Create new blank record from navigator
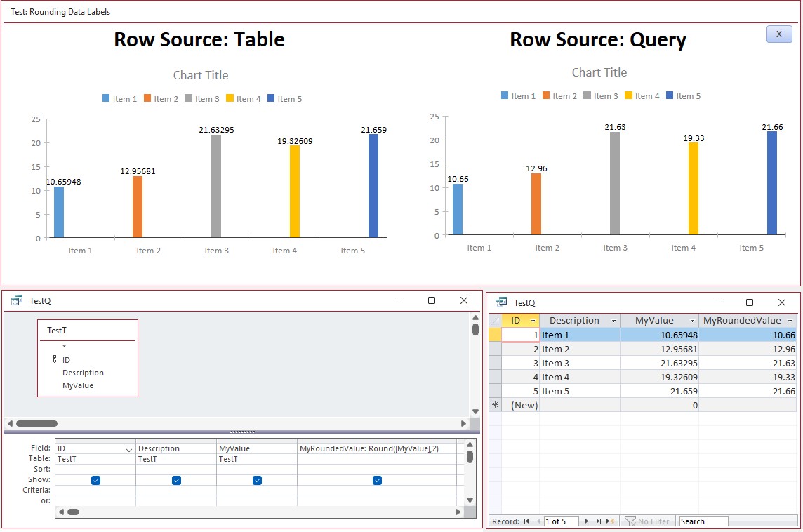 [x=611, y=521]
